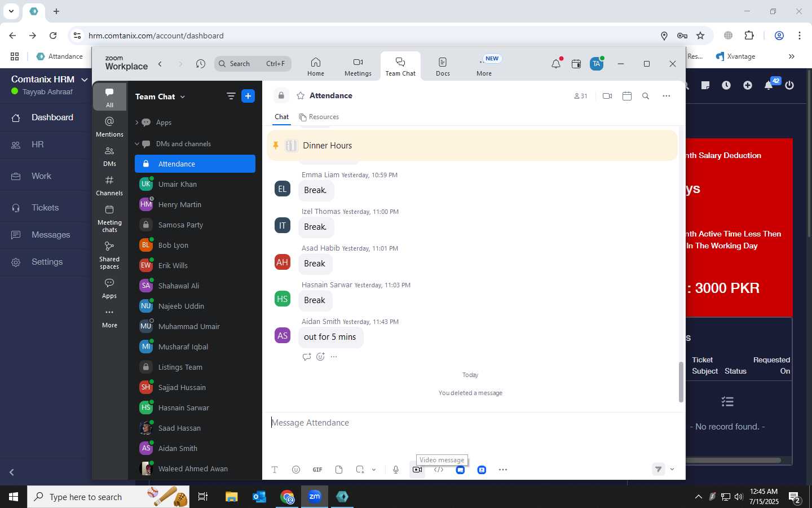The image size is (812, 508).
Task: Record an audio message
Action: pos(396,470)
